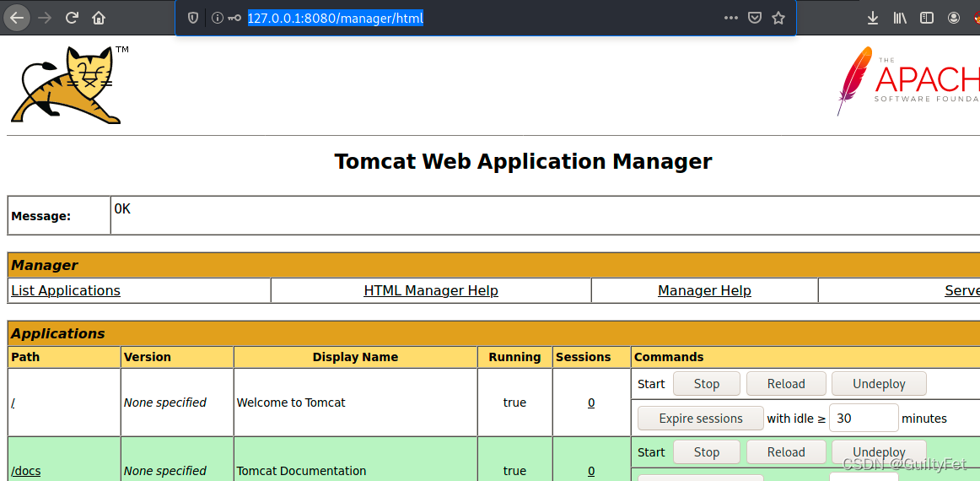The image size is (980, 481).
Task: Open the root path / link
Action: (x=13, y=403)
